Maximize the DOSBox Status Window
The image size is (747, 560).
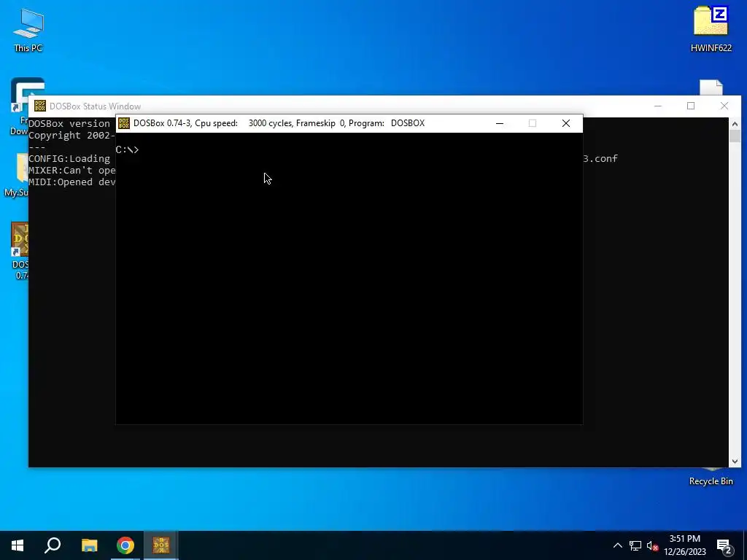[x=691, y=106]
